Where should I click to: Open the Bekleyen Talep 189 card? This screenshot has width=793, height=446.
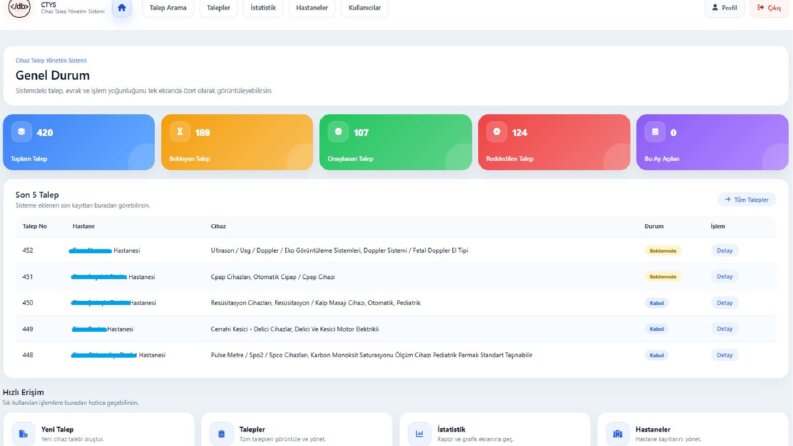237,142
